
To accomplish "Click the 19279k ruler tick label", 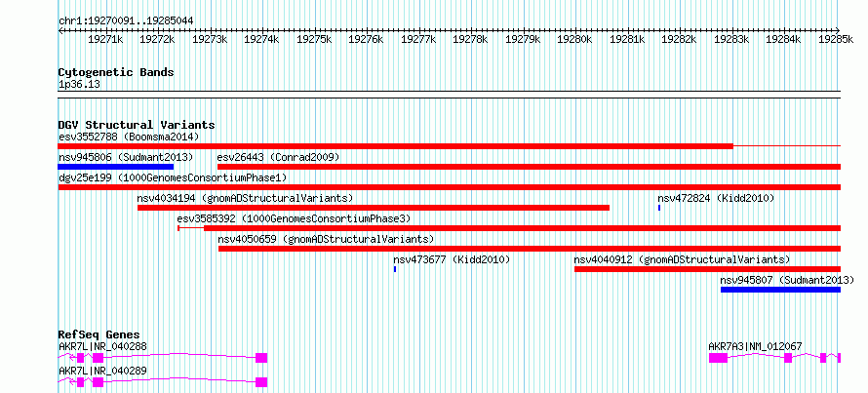I will (x=523, y=39).
